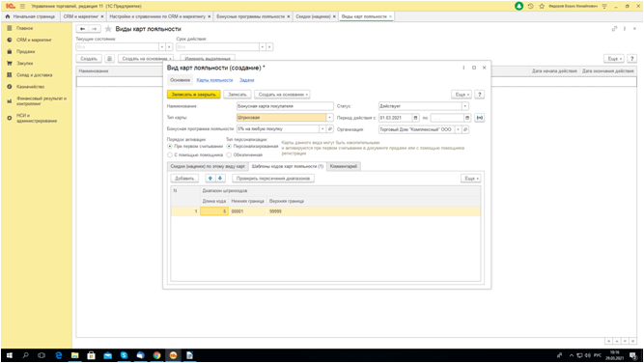644x363 pixels.
Task: Click the notifications bell icon in title bar
Action: click(519, 6)
